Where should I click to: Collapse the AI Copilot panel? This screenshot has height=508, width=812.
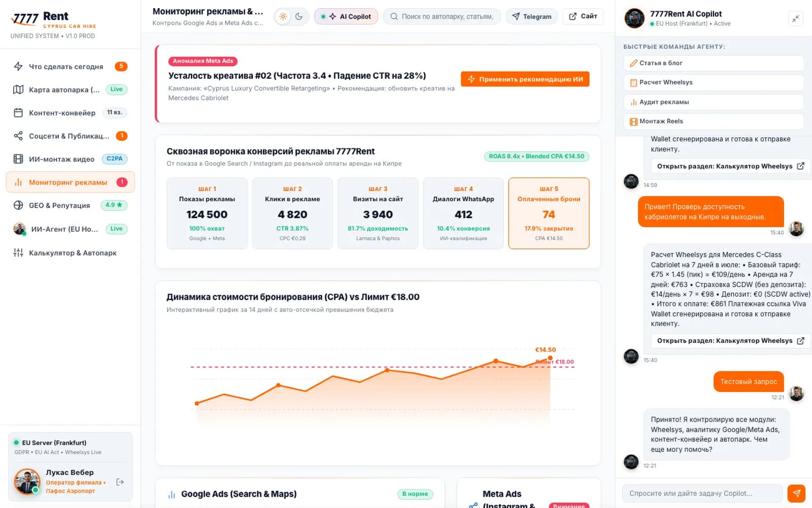[x=795, y=18]
